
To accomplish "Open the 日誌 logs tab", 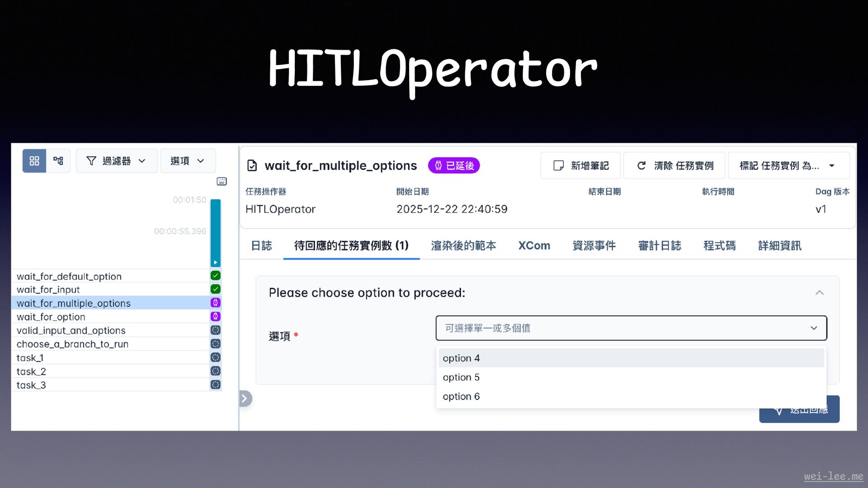I will click(261, 245).
